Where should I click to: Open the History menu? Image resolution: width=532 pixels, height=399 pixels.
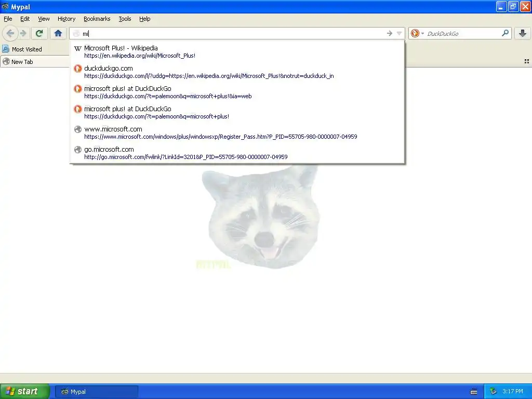[x=66, y=19]
